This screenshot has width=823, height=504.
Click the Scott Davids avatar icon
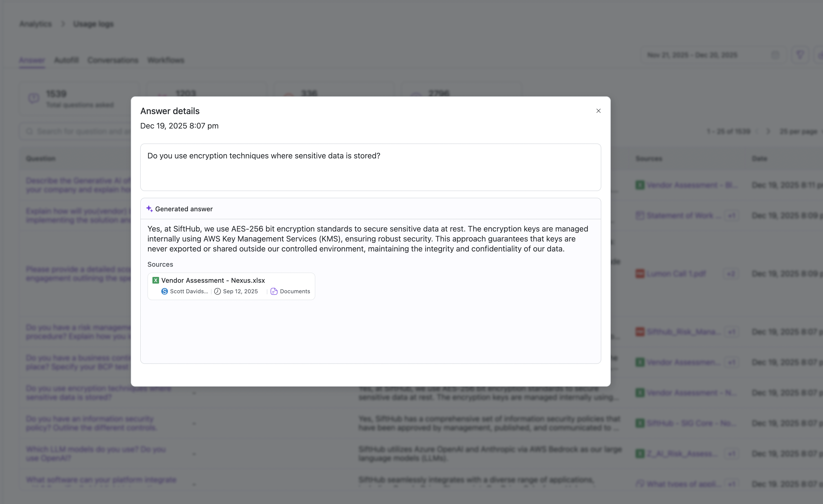tap(164, 291)
